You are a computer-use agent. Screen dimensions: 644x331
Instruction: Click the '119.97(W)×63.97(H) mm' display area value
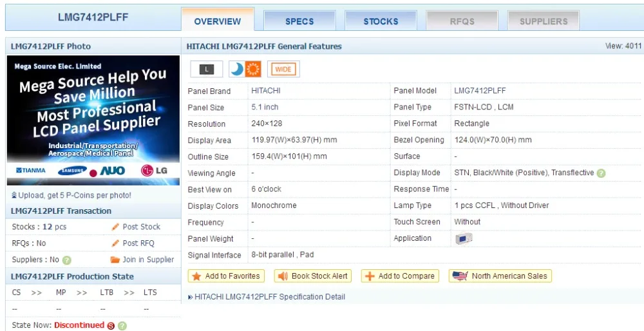coord(294,140)
